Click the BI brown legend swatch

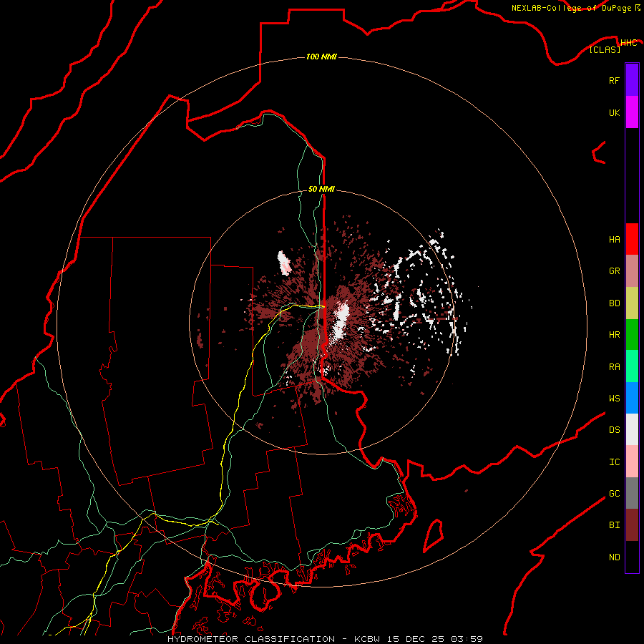[x=632, y=525]
